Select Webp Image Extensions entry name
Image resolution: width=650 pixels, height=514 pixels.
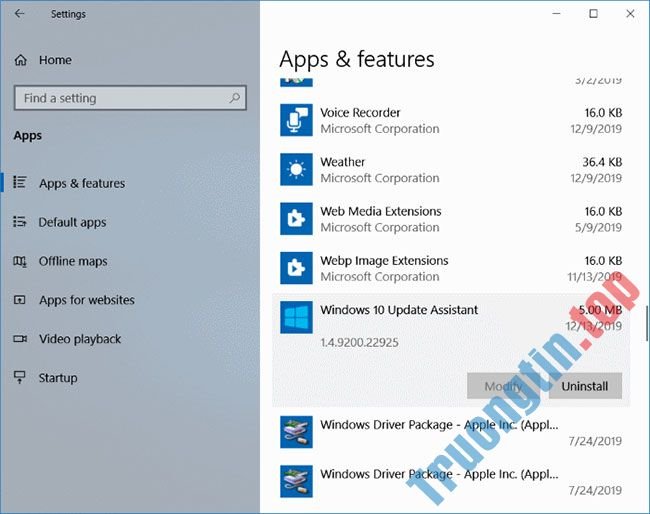point(384,261)
